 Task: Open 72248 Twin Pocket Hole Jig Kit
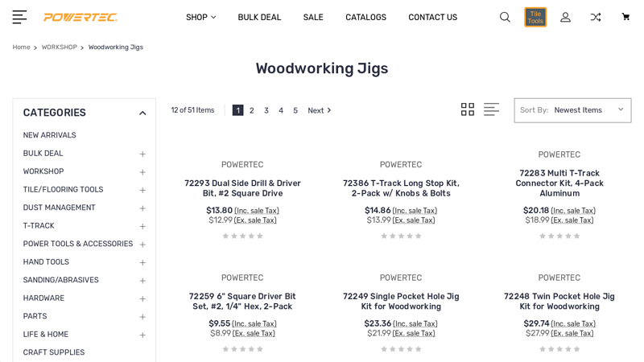coord(559,301)
